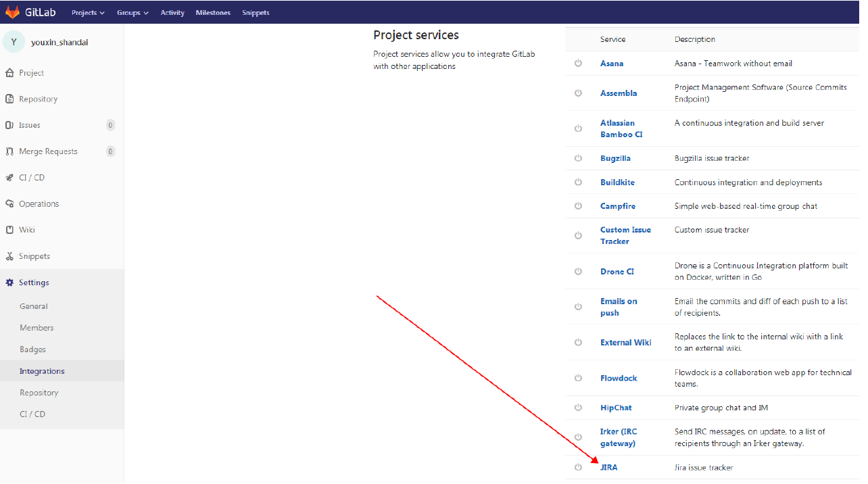Open the Groups dropdown menu
This screenshot has height=484, width=868.
(x=132, y=11)
